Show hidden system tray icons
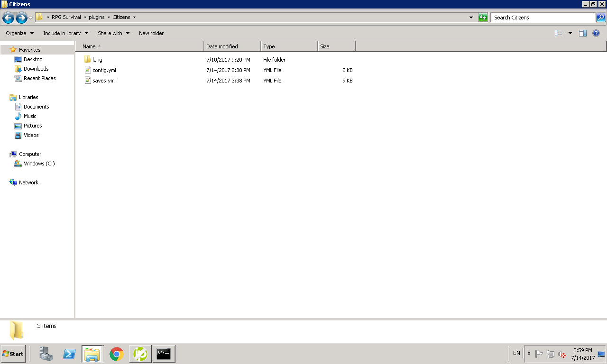607x364 pixels. pyautogui.click(x=529, y=354)
